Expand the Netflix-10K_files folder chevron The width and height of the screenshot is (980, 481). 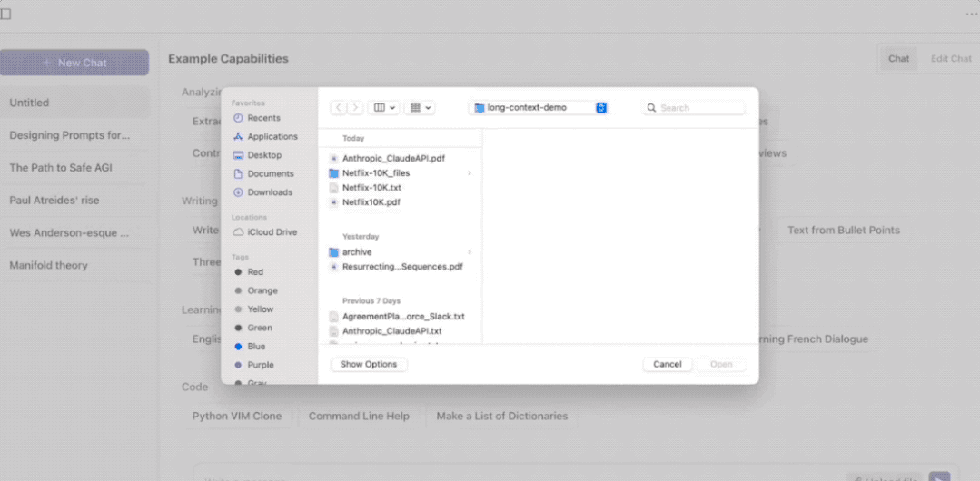(470, 173)
